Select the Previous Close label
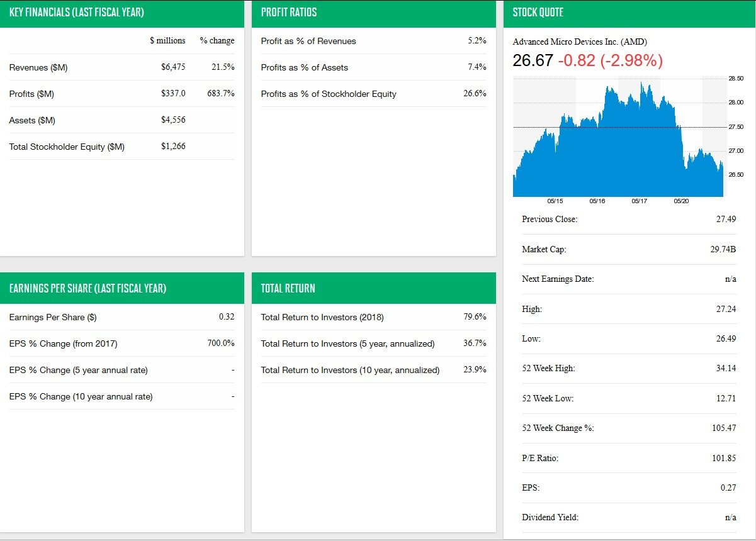 (x=550, y=220)
